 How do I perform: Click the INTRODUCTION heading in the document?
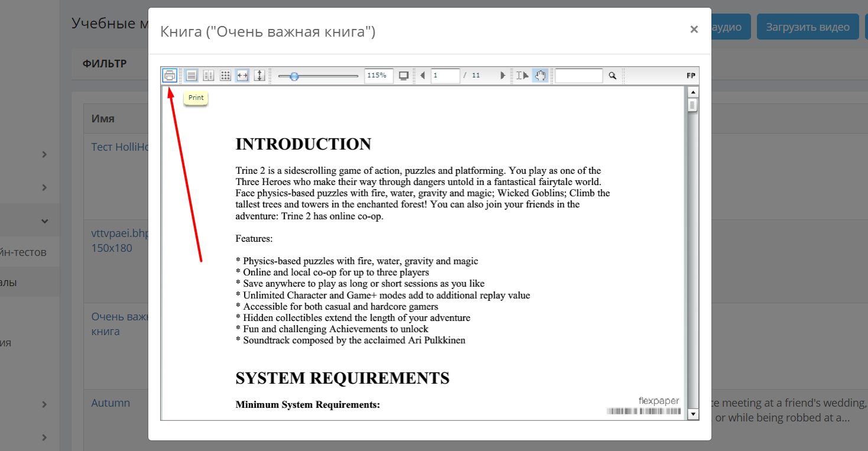tap(303, 144)
